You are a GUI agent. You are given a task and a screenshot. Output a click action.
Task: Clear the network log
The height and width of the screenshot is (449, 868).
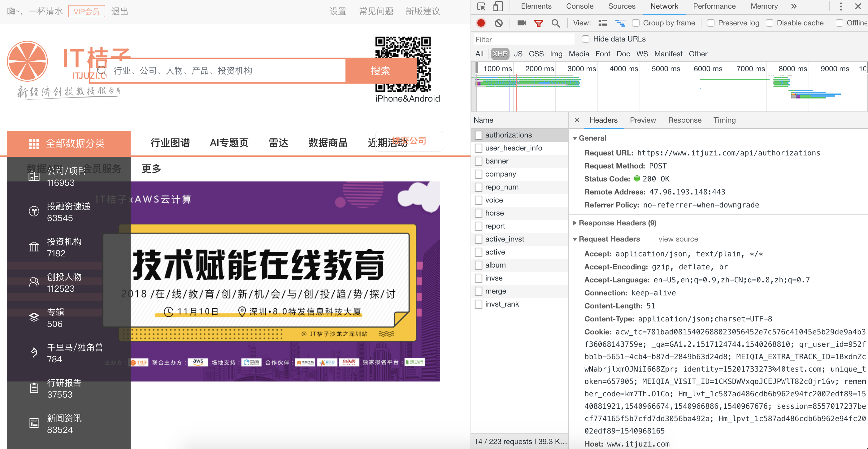coord(498,23)
